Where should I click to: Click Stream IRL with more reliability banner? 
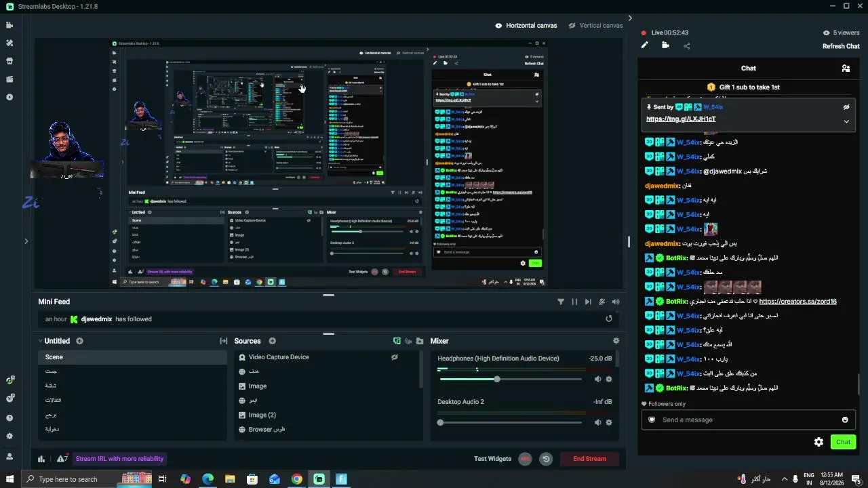tap(119, 459)
